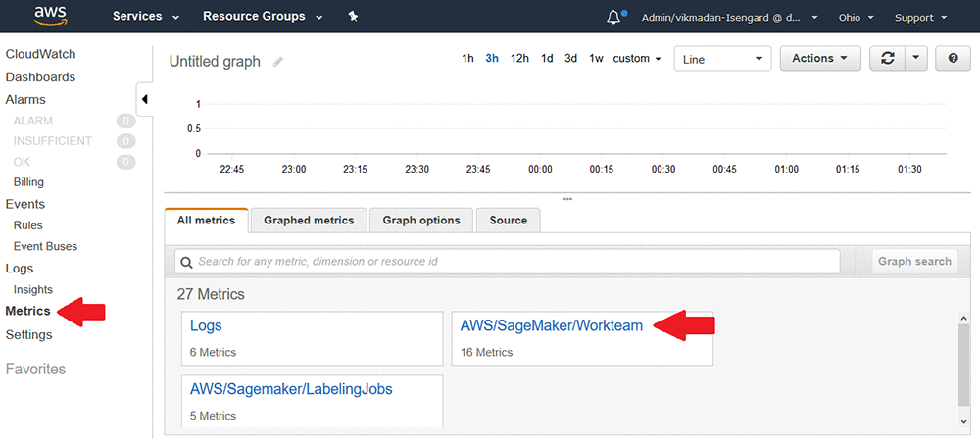Click the AWS logo home icon
The height and width of the screenshot is (445, 980).
coord(49,16)
